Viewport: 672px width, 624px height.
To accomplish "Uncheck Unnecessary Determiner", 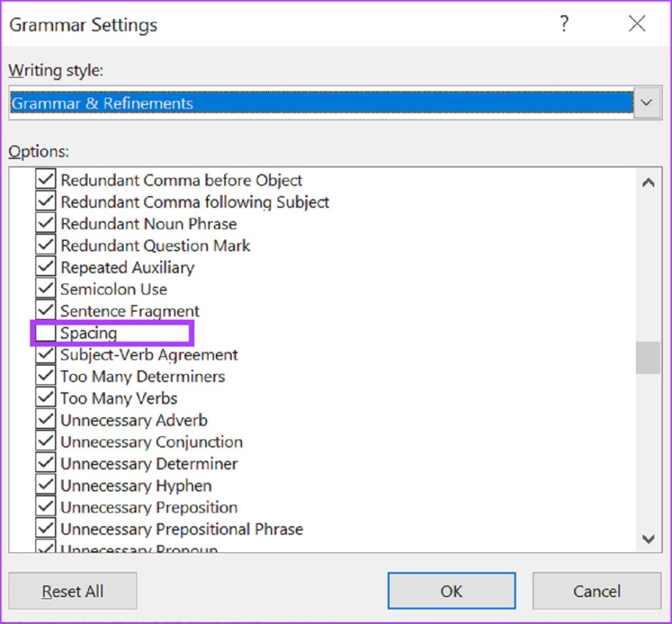I will pos(45,463).
